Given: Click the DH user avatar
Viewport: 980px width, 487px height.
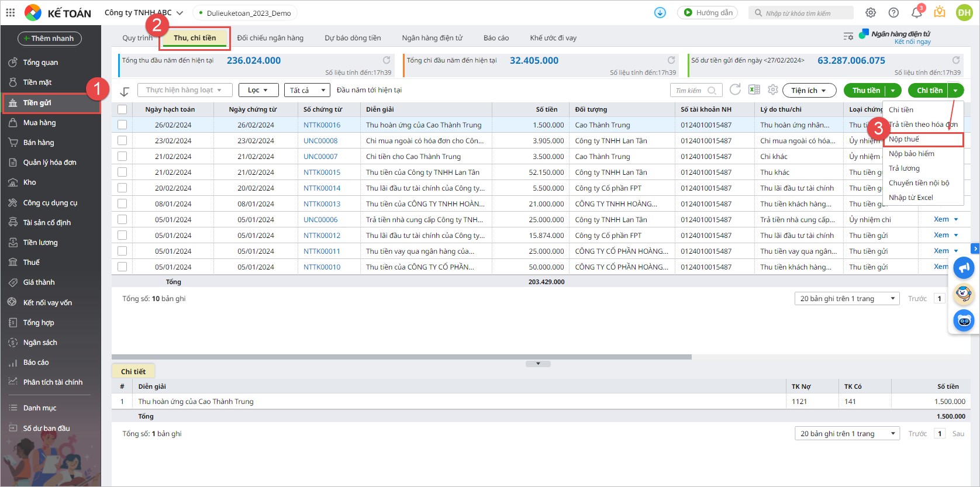Looking at the screenshot, I should click(x=964, y=12).
